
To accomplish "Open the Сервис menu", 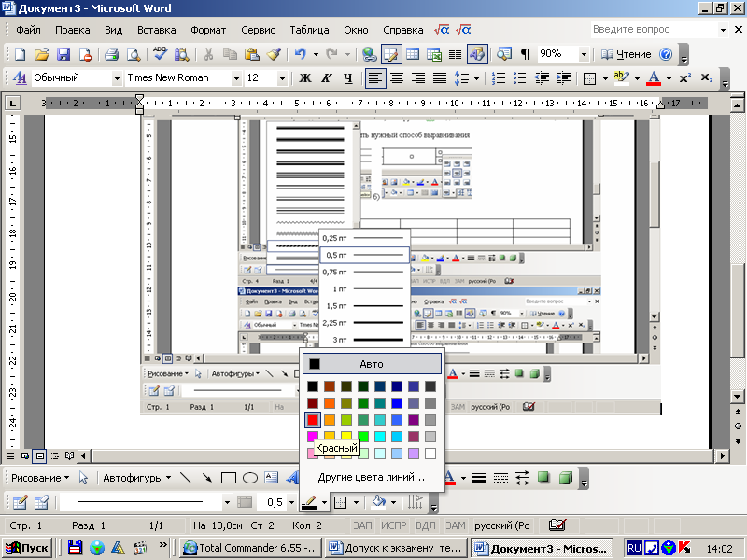I will pos(258,30).
